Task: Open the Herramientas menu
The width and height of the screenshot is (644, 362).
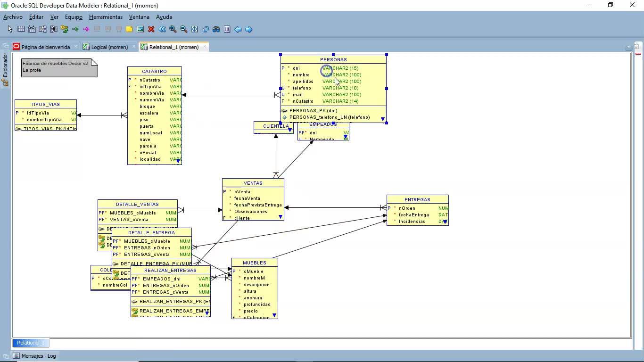Action: pyautogui.click(x=106, y=17)
